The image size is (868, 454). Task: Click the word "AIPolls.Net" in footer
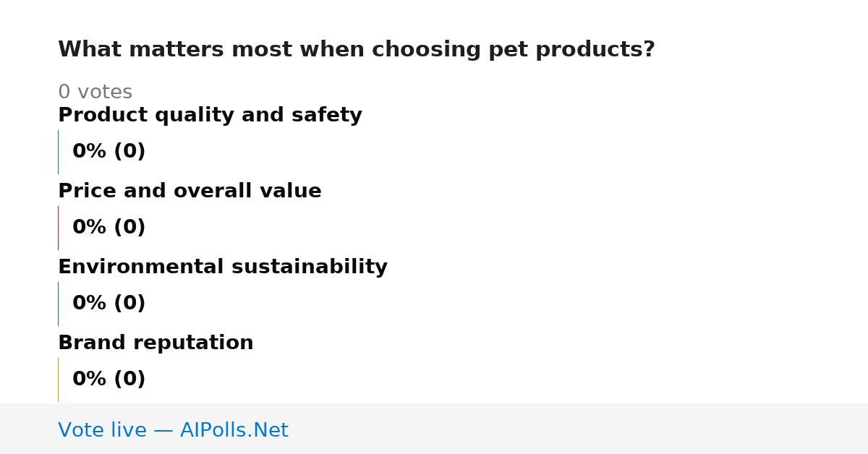[x=234, y=431]
